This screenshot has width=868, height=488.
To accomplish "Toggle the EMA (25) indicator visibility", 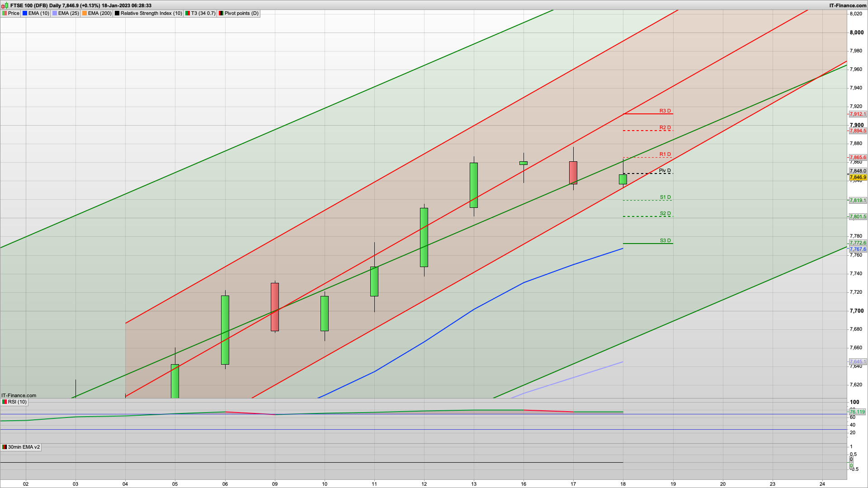I will point(54,13).
